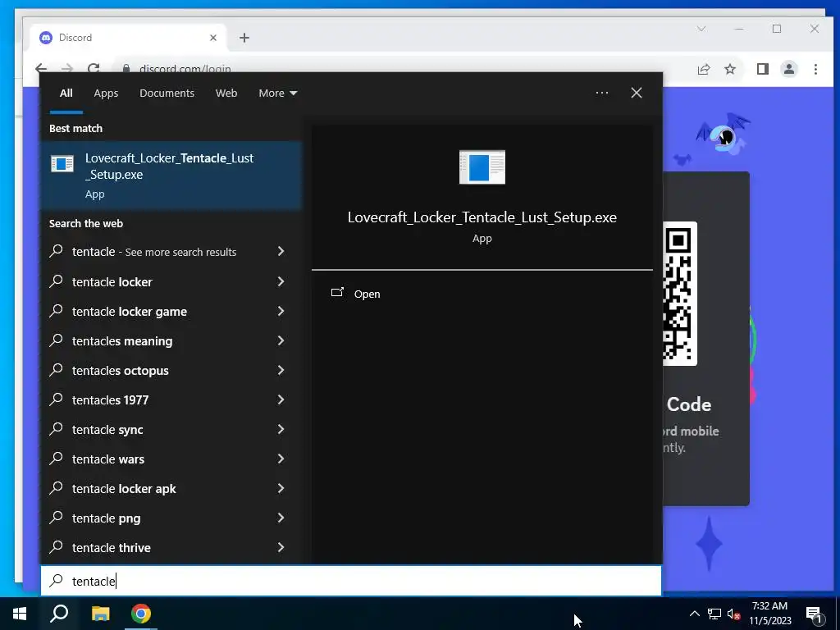Switch to the Documents search tab

pos(167,94)
